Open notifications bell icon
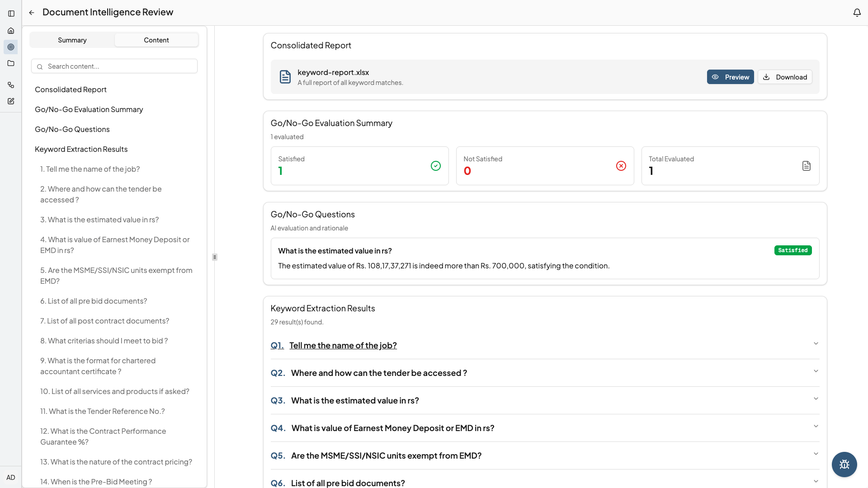Screen dimensions: 868x488 click(857, 13)
